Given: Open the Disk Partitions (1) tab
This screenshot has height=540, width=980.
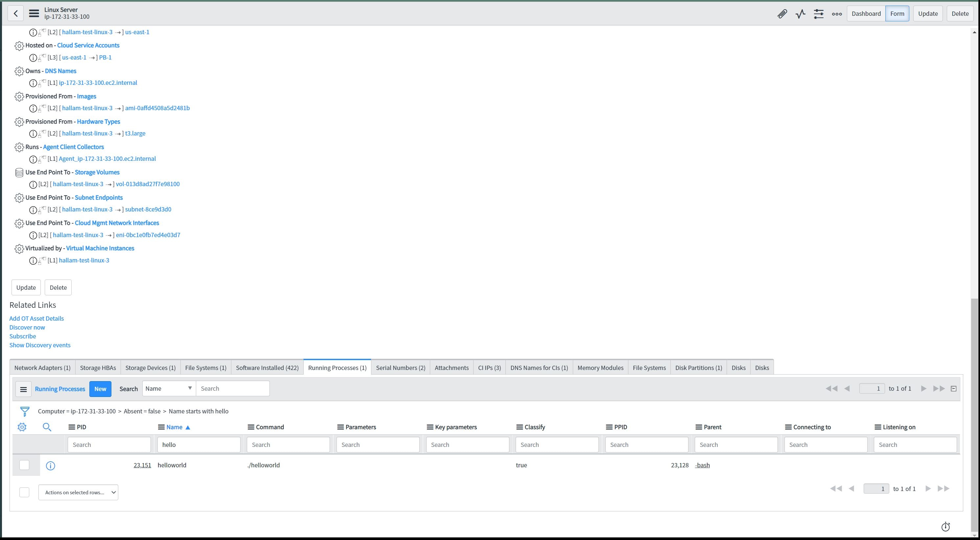Looking at the screenshot, I should click(x=698, y=367).
